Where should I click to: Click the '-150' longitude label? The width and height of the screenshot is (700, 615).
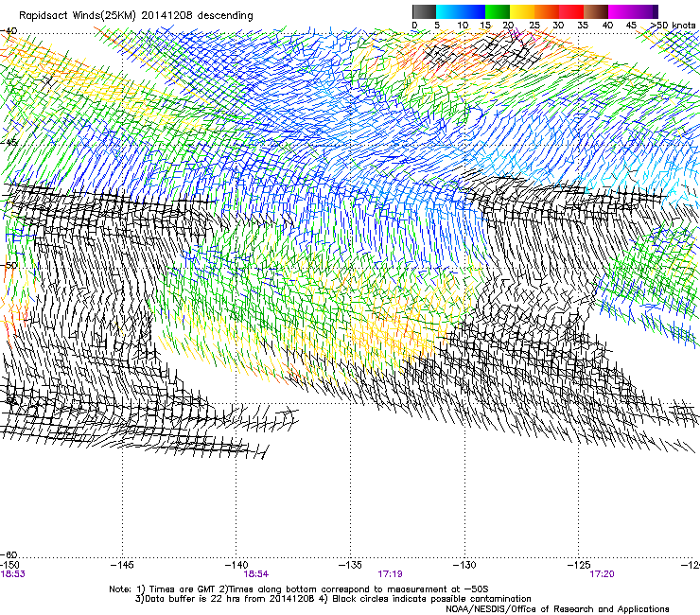[x=9, y=565]
